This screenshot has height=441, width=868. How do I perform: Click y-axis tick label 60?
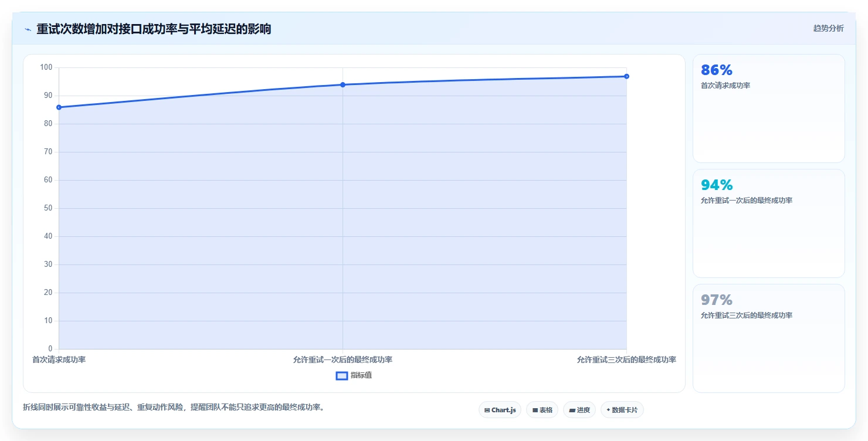(x=48, y=180)
